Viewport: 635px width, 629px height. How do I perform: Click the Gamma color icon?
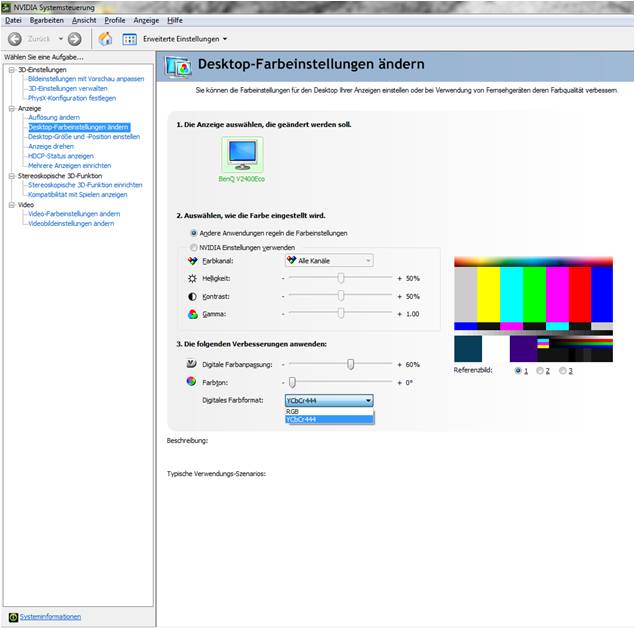(x=193, y=314)
